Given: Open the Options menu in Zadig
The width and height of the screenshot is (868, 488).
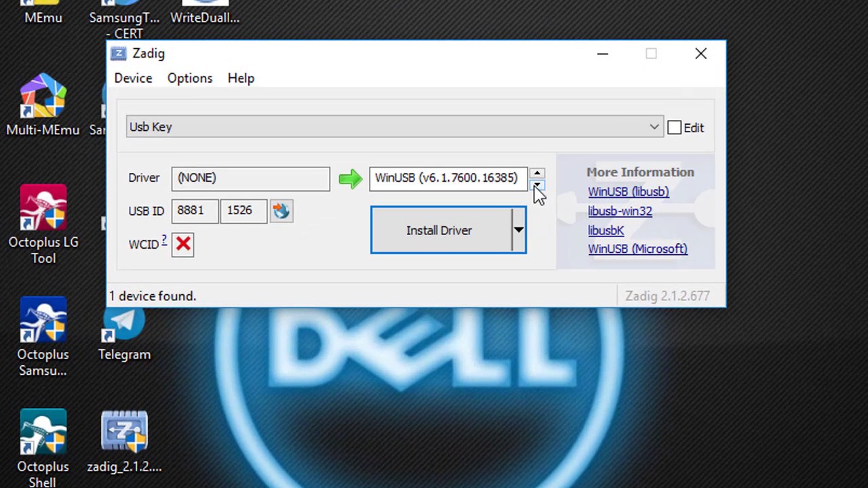Looking at the screenshot, I should pyautogui.click(x=190, y=78).
